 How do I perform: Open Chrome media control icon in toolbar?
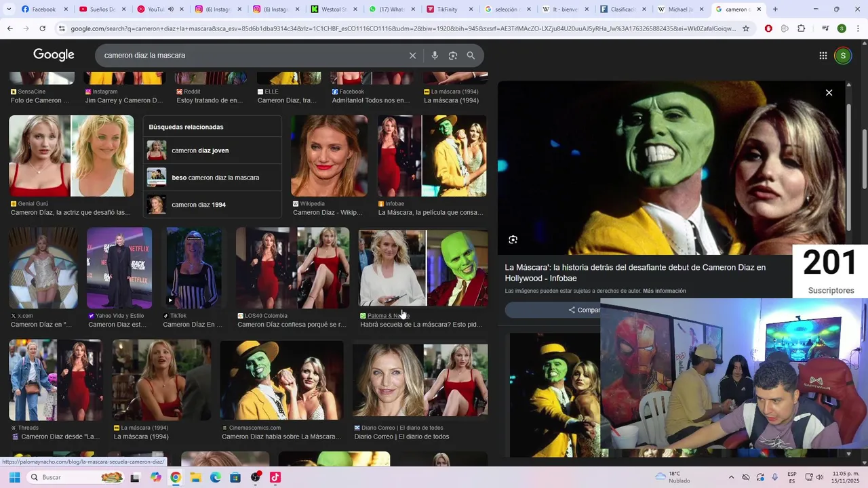825,28
